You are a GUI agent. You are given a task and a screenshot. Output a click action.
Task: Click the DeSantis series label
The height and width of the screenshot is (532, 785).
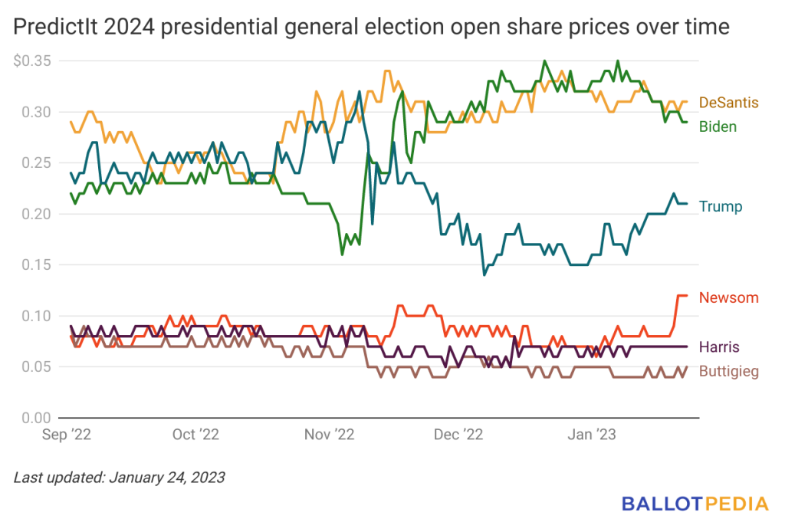point(728,103)
